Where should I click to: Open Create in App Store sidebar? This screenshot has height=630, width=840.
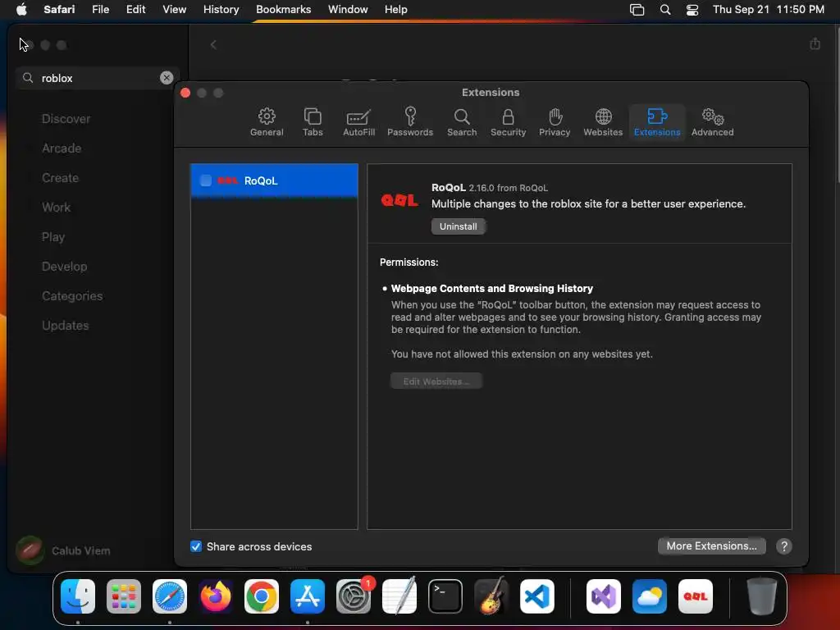click(60, 178)
